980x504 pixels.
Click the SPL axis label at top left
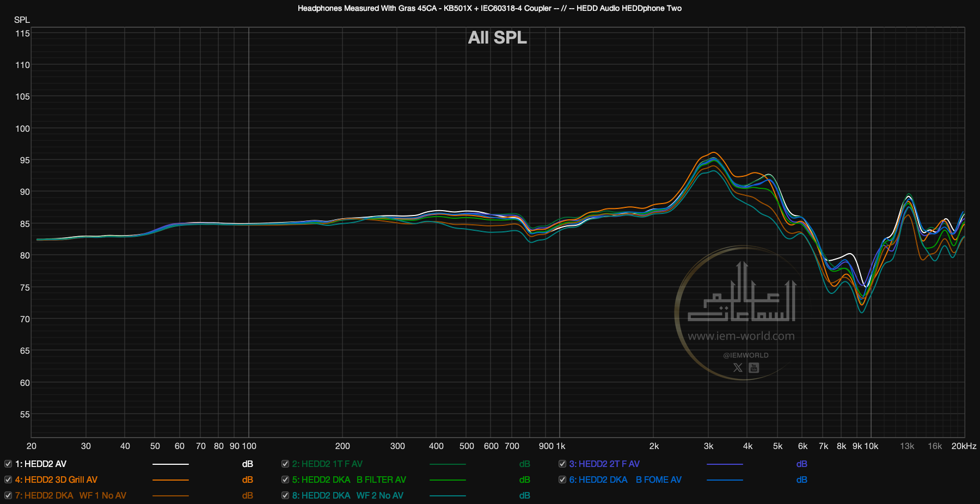(22, 20)
